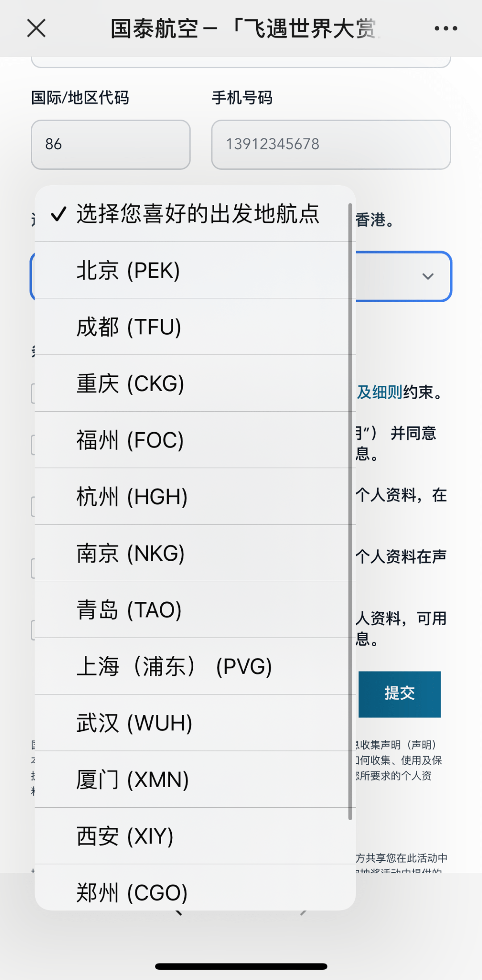Viewport: 482px width, 980px height.
Task: Pick 重庆 (CKG) as departure
Action: coord(195,384)
